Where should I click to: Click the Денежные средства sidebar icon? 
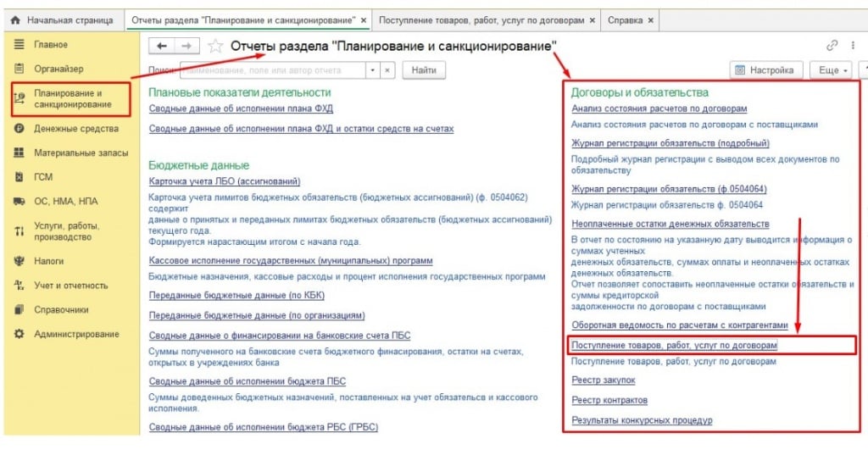[19, 129]
